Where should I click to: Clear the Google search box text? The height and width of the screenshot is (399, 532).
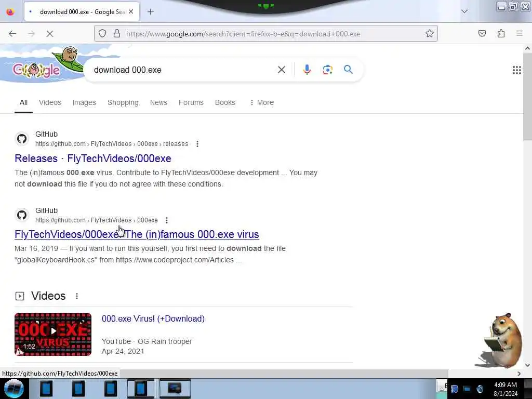click(x=281, y=70)
